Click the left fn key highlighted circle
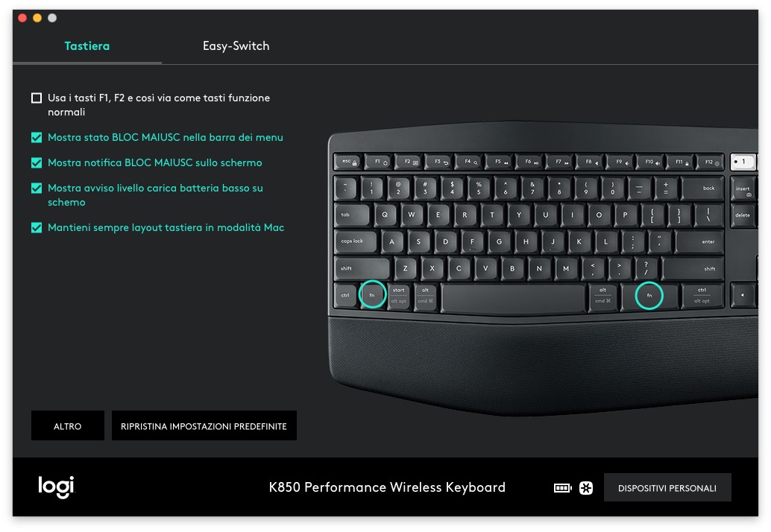The height and width of the screenshot is (532, 771). click(x=372, y=295)
